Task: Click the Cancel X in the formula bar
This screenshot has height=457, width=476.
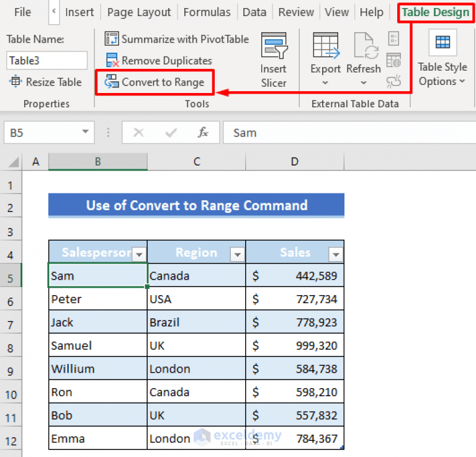Action: [x=139, y=133]
